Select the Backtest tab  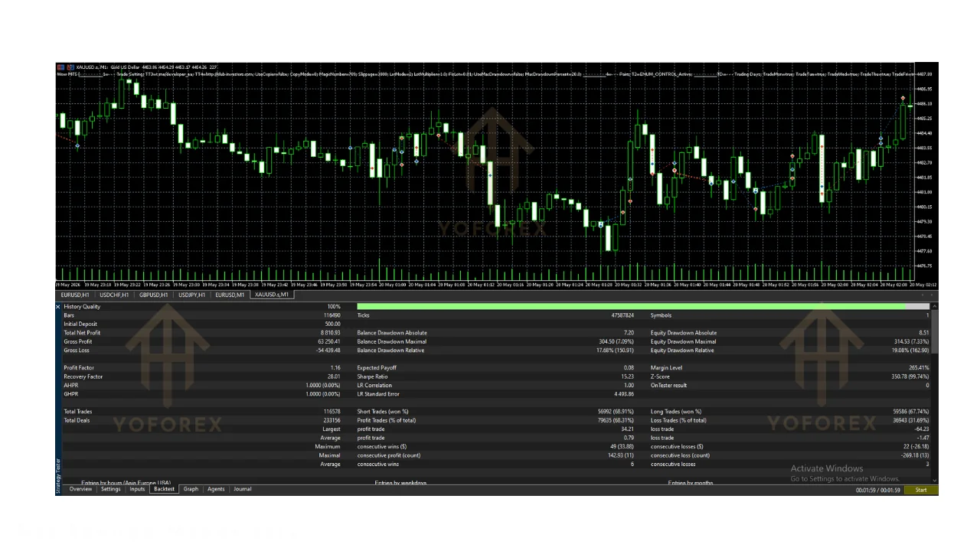click(164, 489)
